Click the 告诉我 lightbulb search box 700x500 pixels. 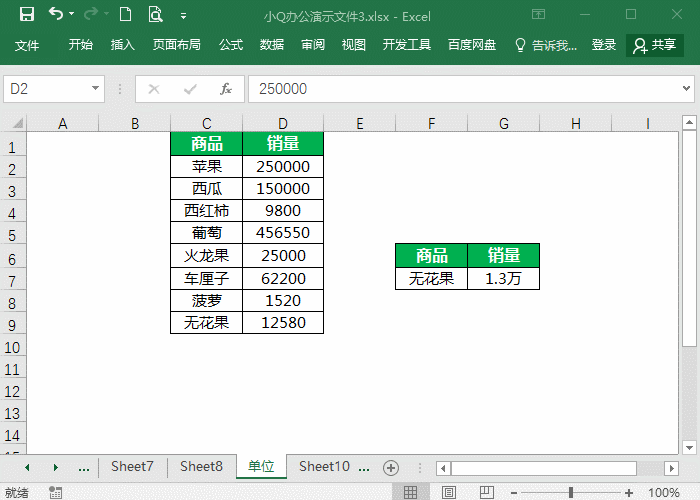tap(546, 45)
